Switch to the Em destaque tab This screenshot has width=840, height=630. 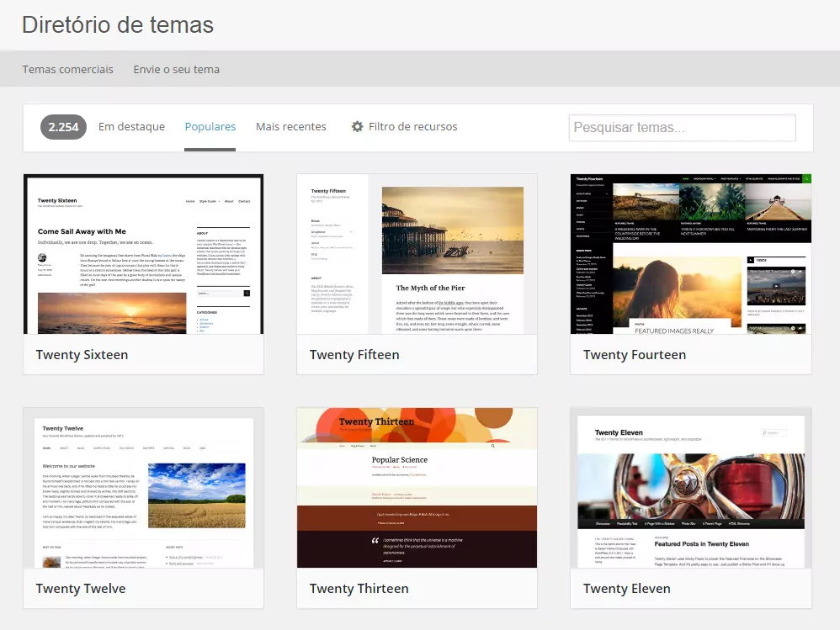click(x=131, y=127)
